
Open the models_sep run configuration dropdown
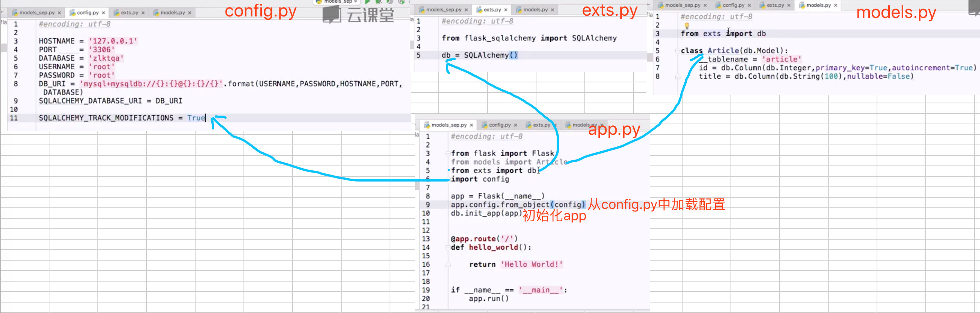(x=336, y=2)
